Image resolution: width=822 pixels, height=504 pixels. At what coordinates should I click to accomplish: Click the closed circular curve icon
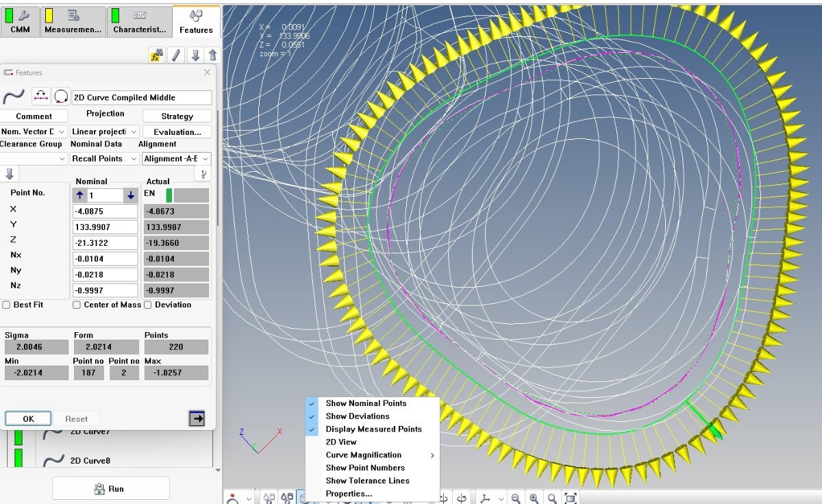pos(61,97)
